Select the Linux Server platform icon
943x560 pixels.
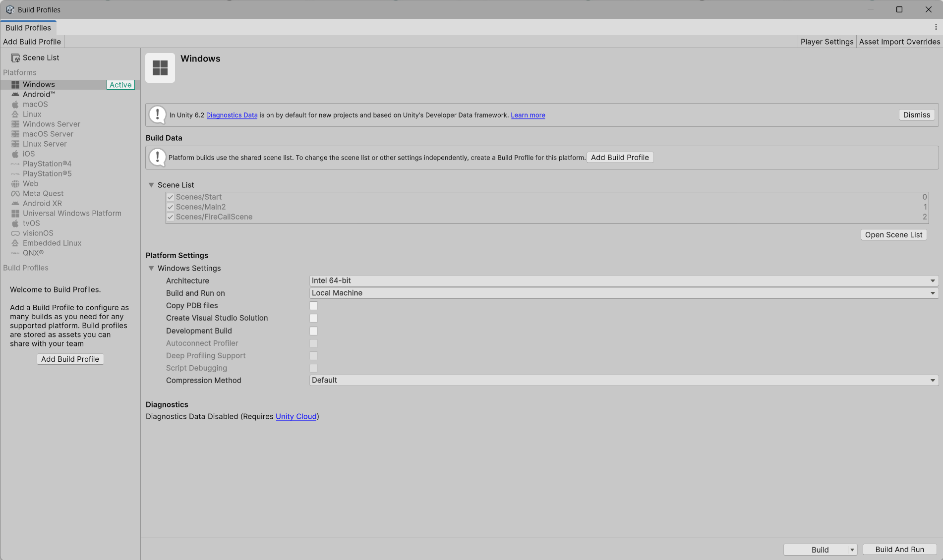coord(15,144)
